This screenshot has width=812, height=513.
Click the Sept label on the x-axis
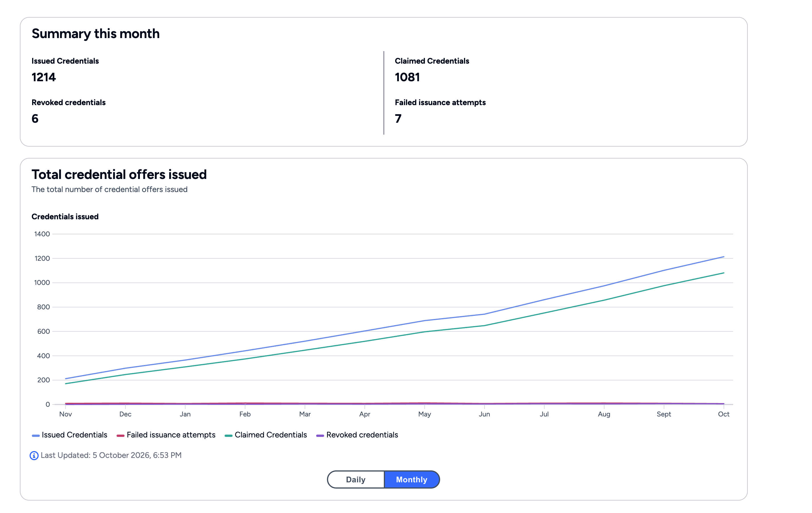click(x=664, y=414)
